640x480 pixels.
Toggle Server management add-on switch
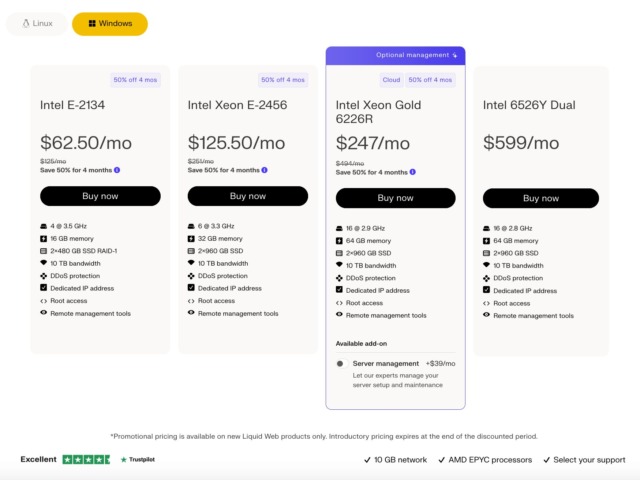click(342, 363)
